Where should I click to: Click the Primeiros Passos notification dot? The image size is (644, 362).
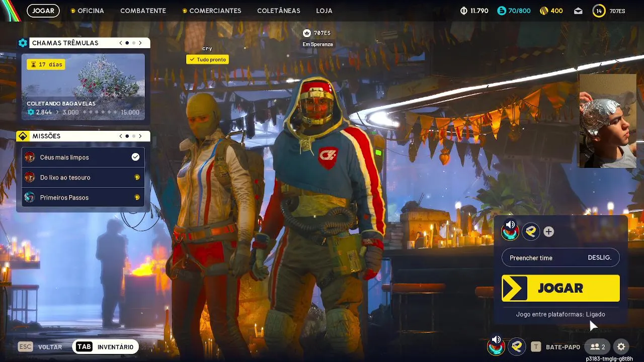click(x=137, y=198)
